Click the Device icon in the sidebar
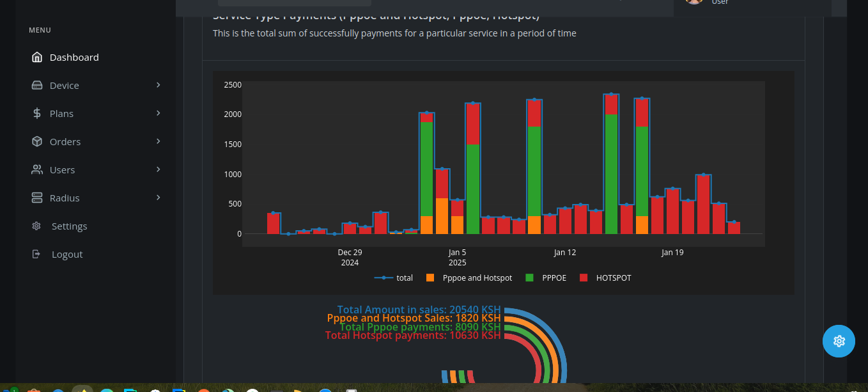The height and width of the screenshot is (392, 868). point(38,85)
